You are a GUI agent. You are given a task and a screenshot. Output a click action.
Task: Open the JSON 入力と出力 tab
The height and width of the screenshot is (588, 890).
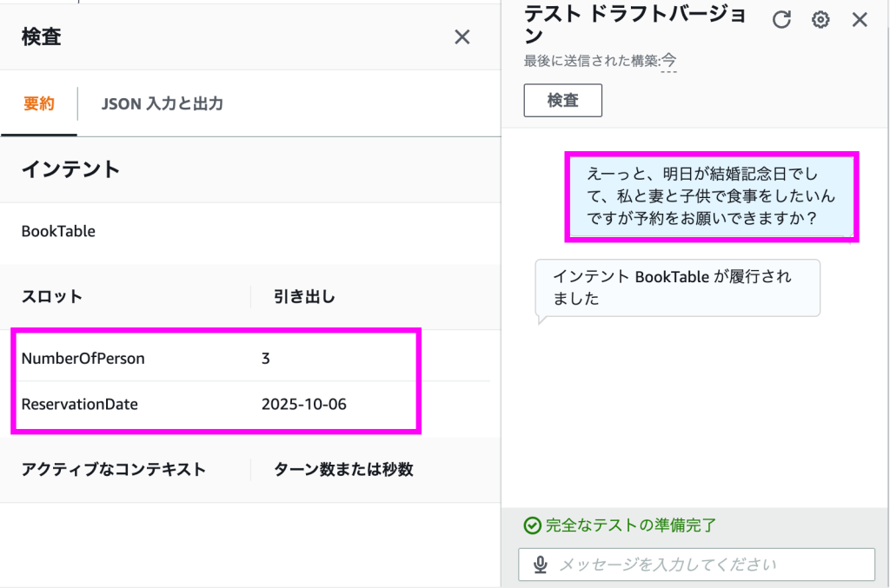(162, 103)
